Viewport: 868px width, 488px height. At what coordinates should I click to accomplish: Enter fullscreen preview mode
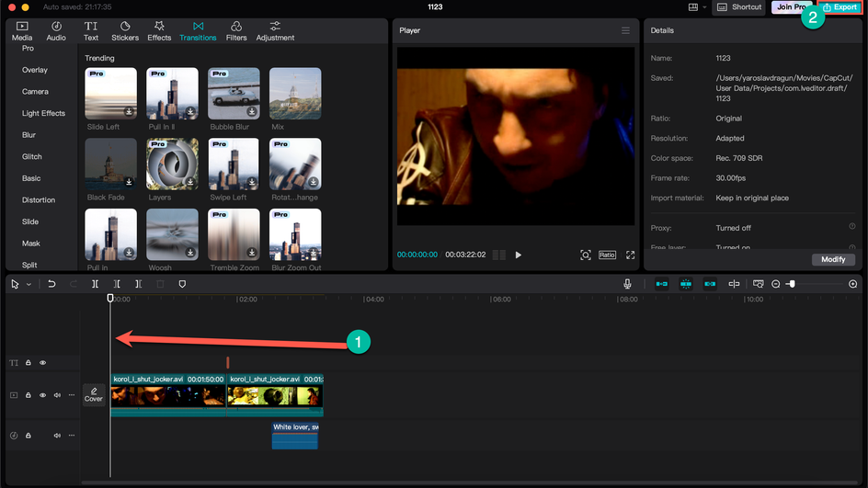tap(630, 255)
